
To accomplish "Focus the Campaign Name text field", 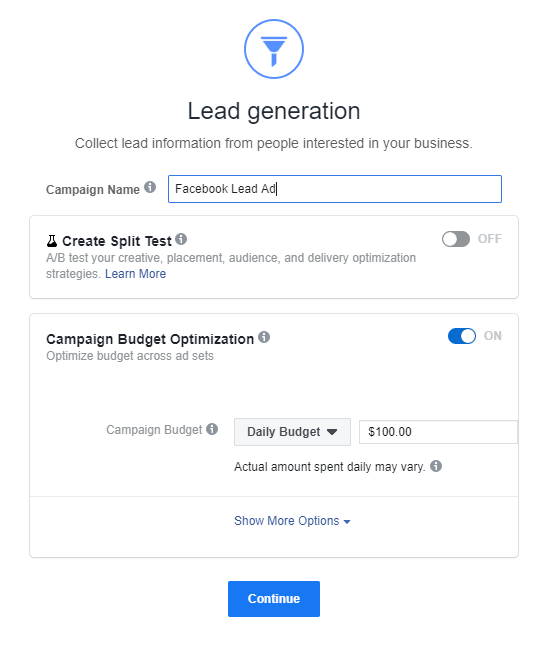I will (x=335, y=189).
